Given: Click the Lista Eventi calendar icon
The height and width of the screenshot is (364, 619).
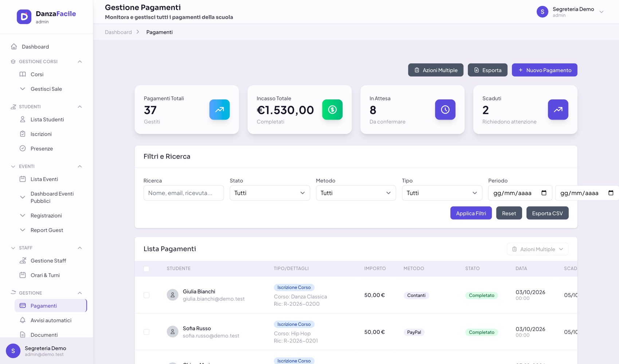Looking at the screenshot, I should pyautogui.click(x=23, y=179).
